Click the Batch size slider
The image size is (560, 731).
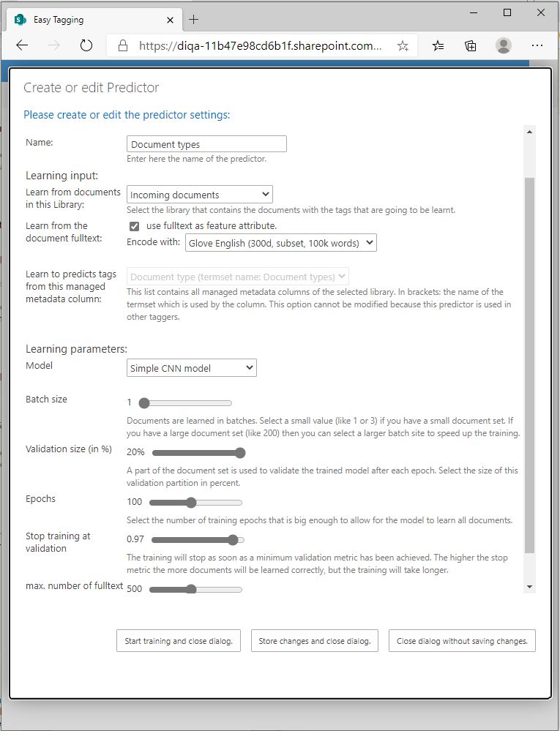186,403
